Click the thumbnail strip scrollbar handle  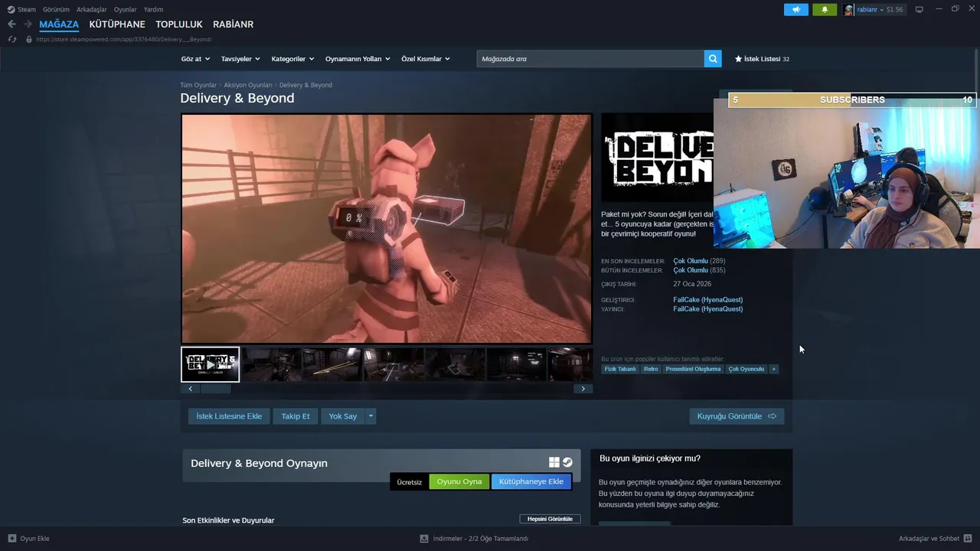tap(215, 389)
